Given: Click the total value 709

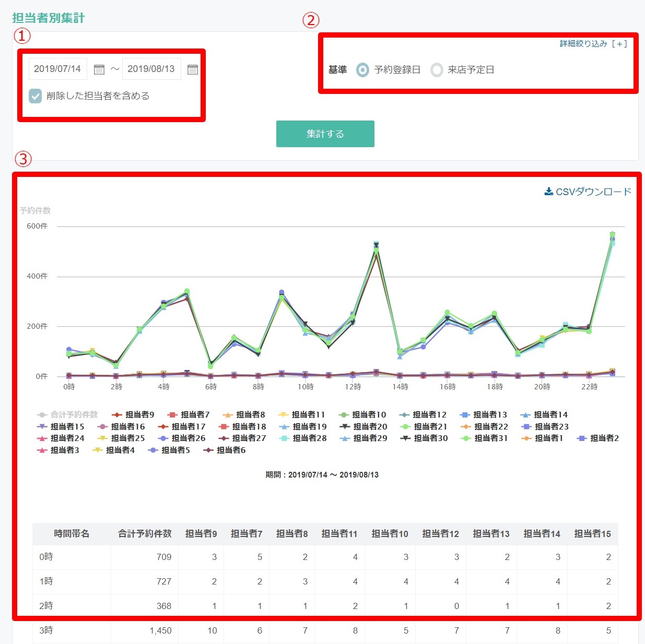Looking at the screenshot, I should coord(164,557).
